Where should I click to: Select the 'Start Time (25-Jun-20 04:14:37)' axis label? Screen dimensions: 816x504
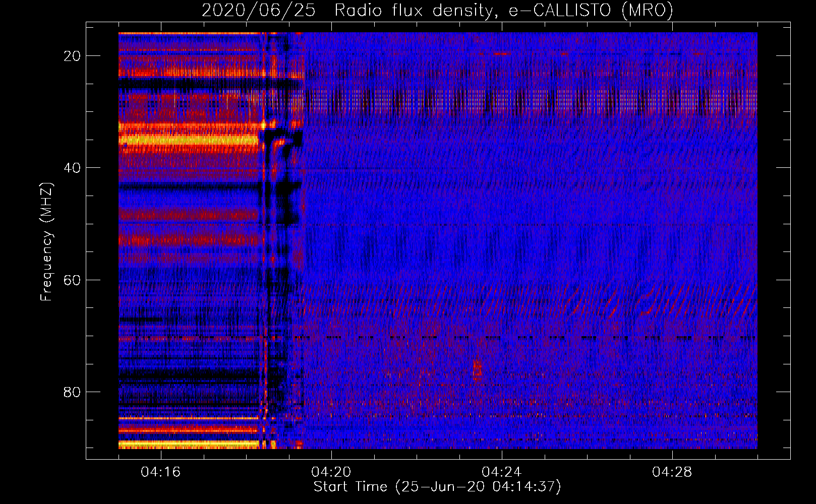pos(437,487)
